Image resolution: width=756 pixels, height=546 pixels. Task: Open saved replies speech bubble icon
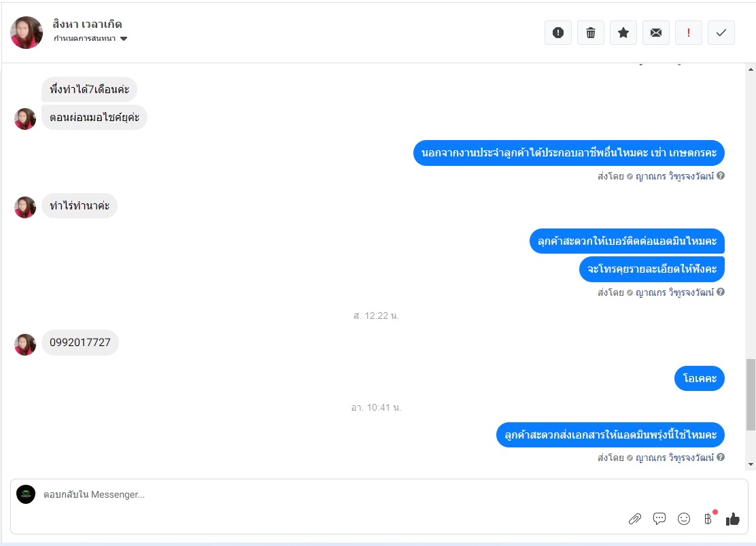click(x=659, y=519)
